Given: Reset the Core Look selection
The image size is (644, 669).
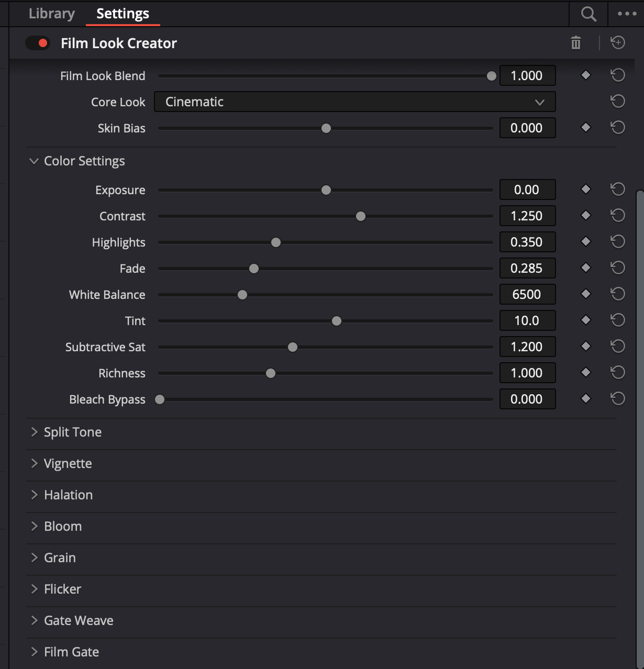Looking at the screenshot, I should click(x=618, y=102).
